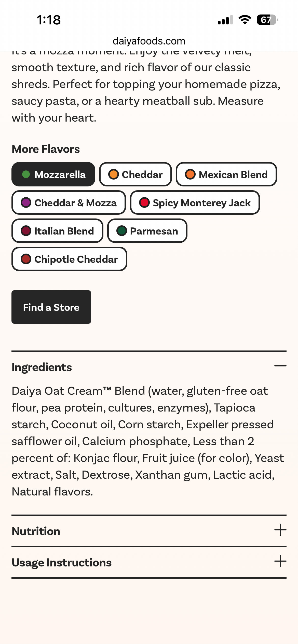
Task: Click the red Chipotle Cheddar color dot
Action: tap(26, 259)
